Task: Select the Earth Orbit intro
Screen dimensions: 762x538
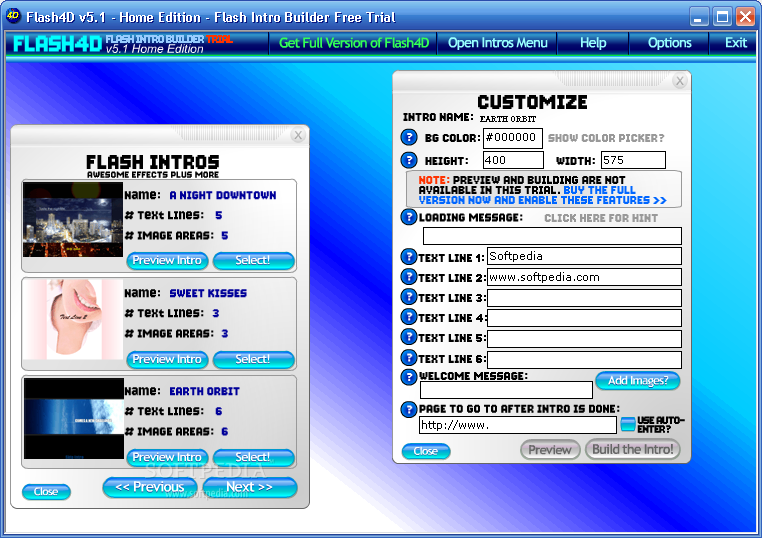Action: (x=253, y=457)
